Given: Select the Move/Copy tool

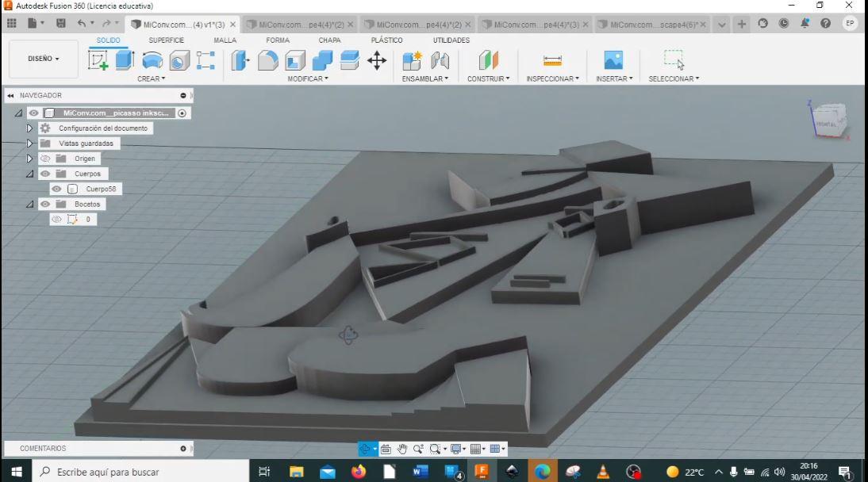Looking at the screenshot, I should [x=377, y=60].
